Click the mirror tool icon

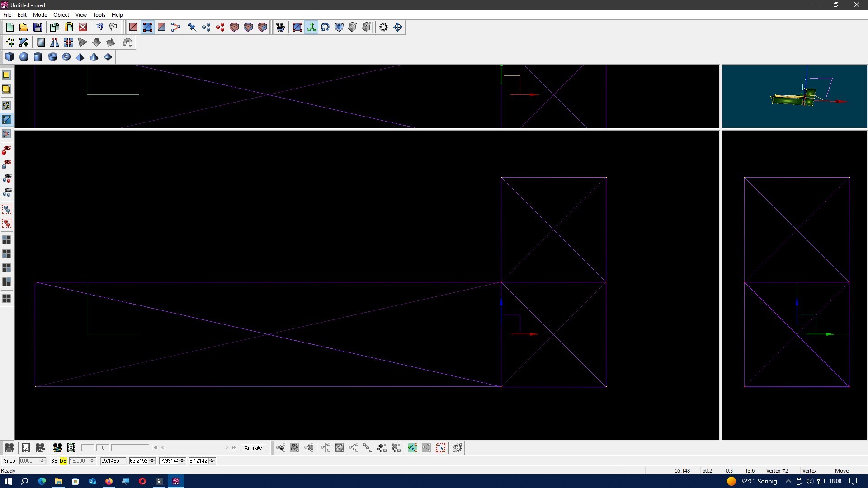pyautogui.click(x=55, y=42)
